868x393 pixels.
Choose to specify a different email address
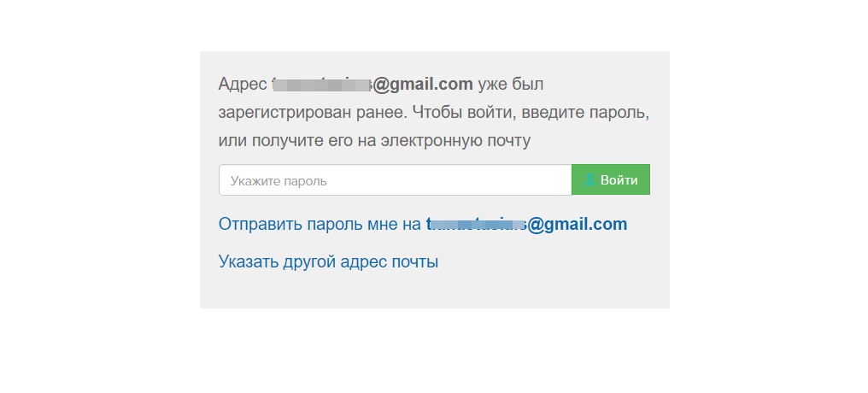tap(328, 261)
